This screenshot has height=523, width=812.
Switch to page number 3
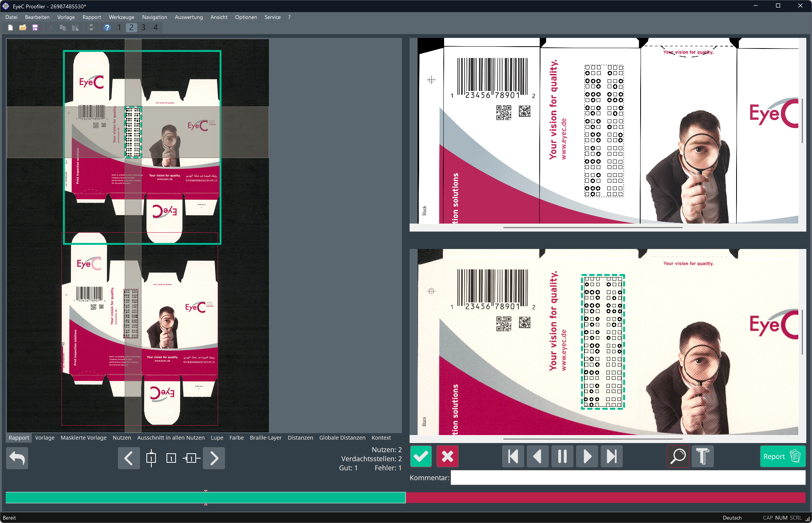pyautogui.click(x=143, y=27)
